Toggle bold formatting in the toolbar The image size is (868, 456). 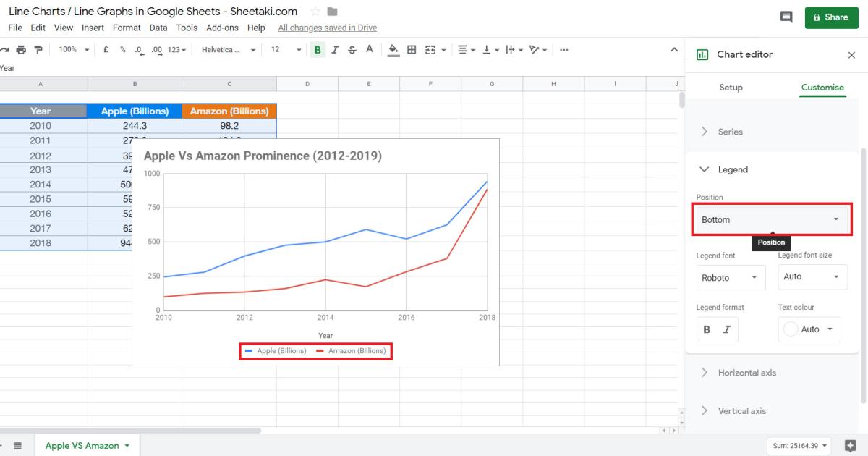[317, 49]
